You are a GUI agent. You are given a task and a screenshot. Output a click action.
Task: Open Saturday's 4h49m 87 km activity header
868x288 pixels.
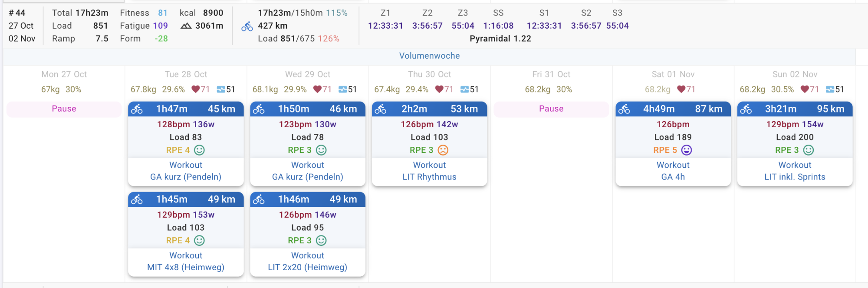pyautogui.click(x=673, y=109)
